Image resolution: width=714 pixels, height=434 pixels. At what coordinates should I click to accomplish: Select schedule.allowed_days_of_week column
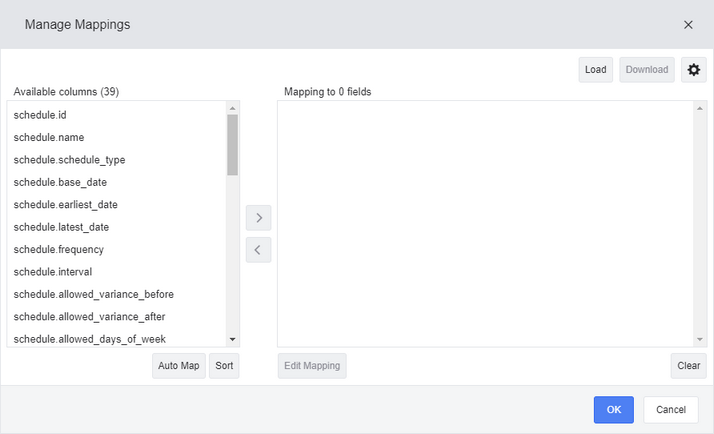pyautogui.click(x=117, y=338)
